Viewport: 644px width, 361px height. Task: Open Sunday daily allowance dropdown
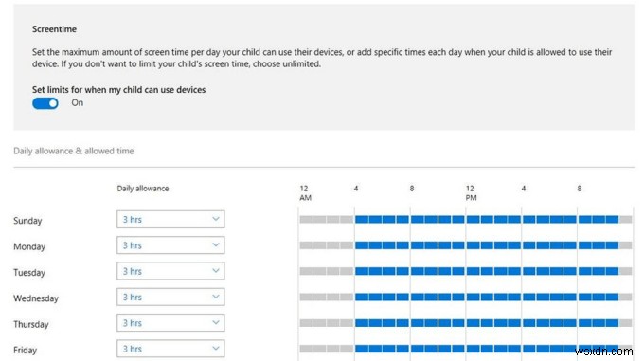170,219
